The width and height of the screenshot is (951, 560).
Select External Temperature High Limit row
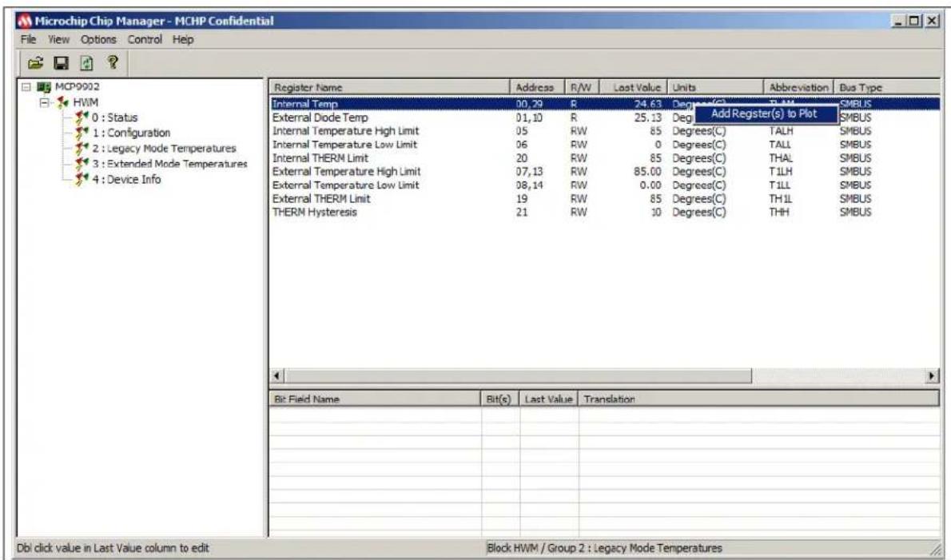pyautogui.click(x=605, y=172)
